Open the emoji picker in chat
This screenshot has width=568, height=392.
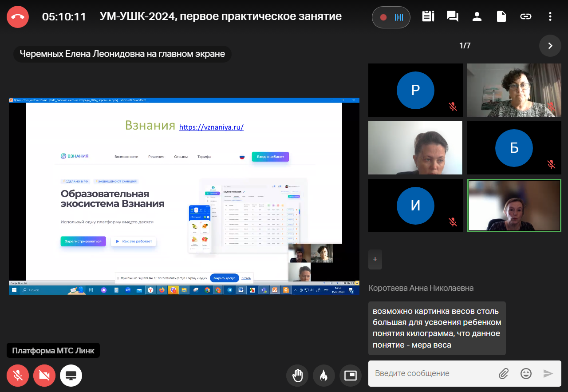pos(526,373)
